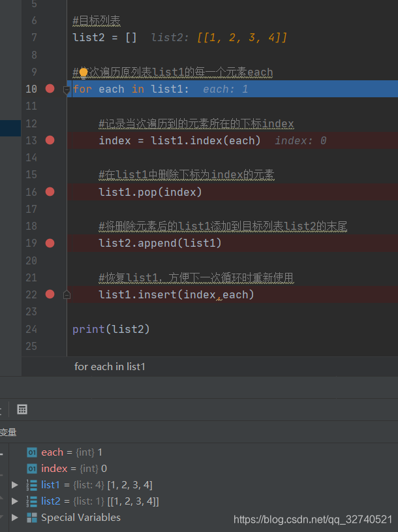The height and width of the screenshot is (532, 398).
Task: Click the '#目标列表' comment
Action: pos(97,21)
